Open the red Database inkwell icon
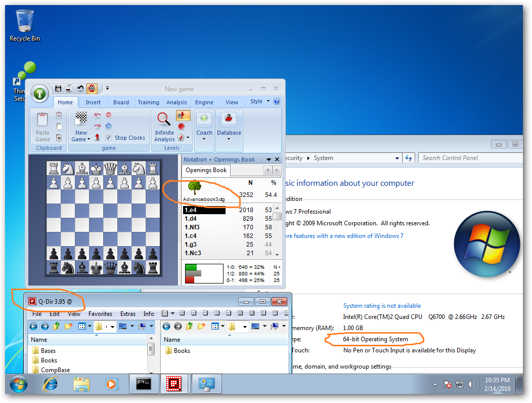This screenshot has height=403, width=532. (x=229, y=118)
